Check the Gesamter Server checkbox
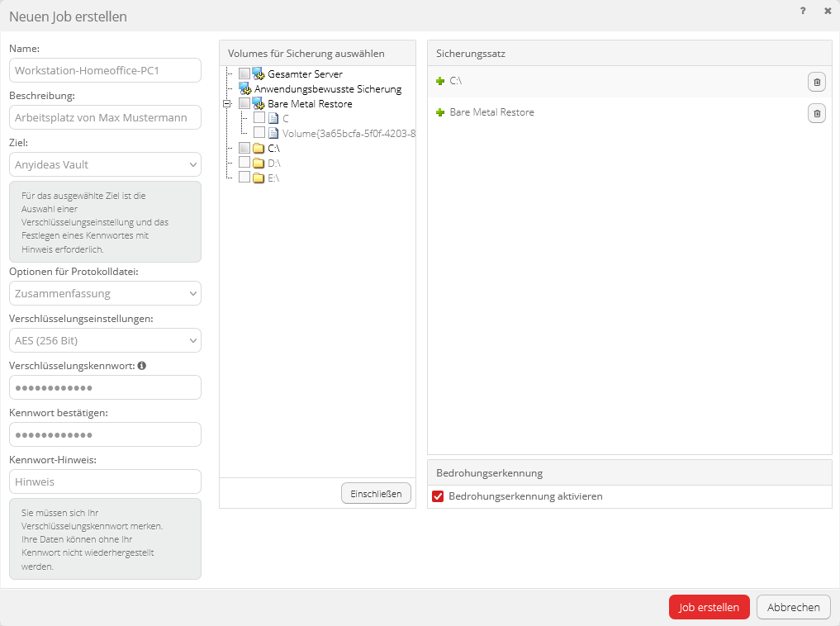840x626 pixels. click(x=244, y=74)
